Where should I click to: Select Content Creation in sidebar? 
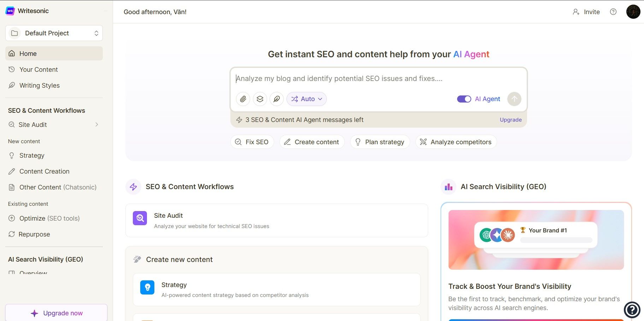pyautogui.click(x=44, y=171)
